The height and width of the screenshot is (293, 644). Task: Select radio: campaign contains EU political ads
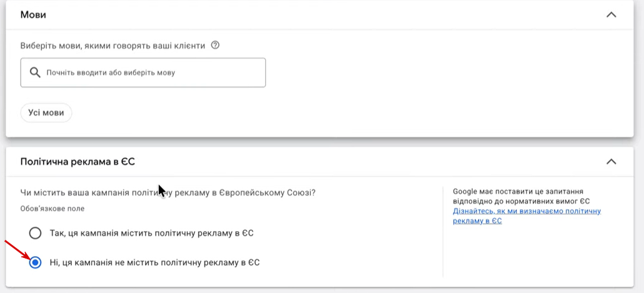pyautogui.click(x=36, y=233)
